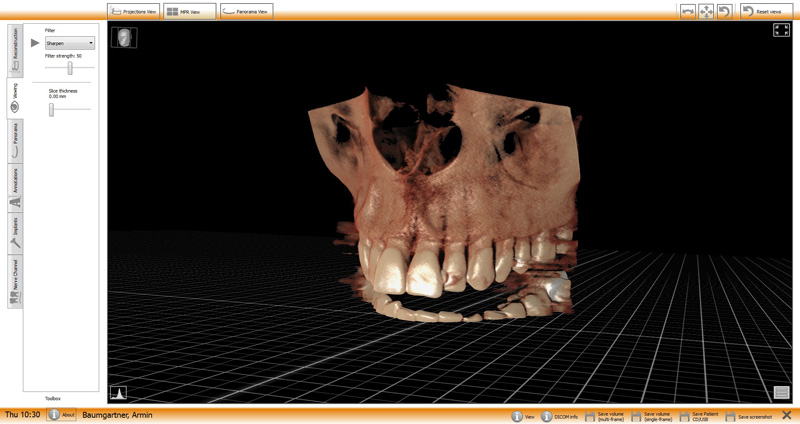This screenshot has height=424, width=800.
Task: Select the four-arrow pan tool icon
Action: tap(706, 11)
